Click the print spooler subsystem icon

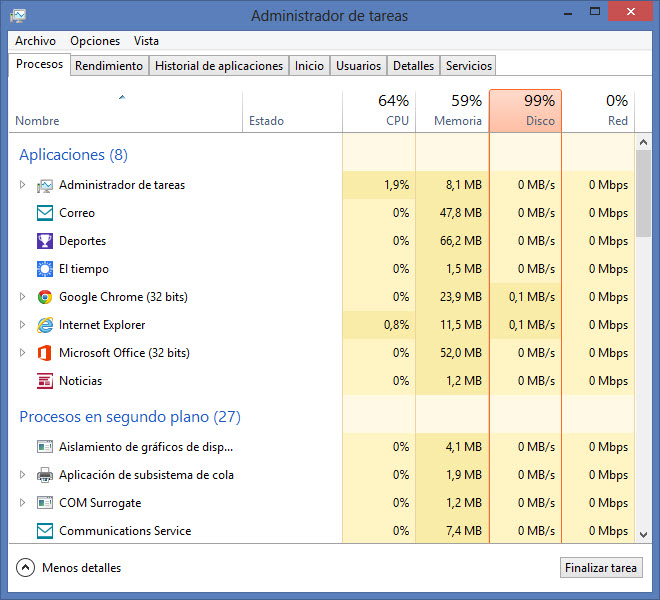(45, 475)
